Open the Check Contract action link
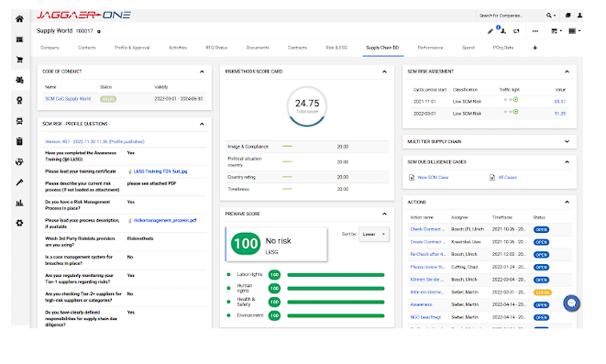The image size is (606, 364). pos(427,229)
